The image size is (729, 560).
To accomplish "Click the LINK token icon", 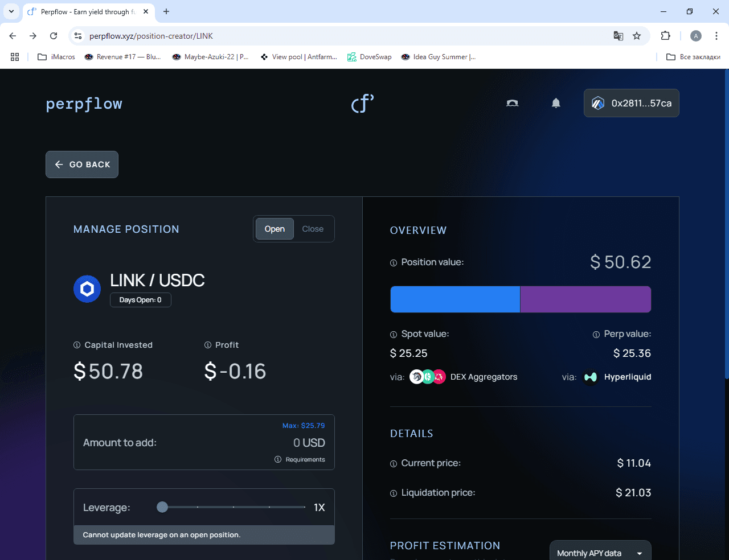I will (87, 289).
